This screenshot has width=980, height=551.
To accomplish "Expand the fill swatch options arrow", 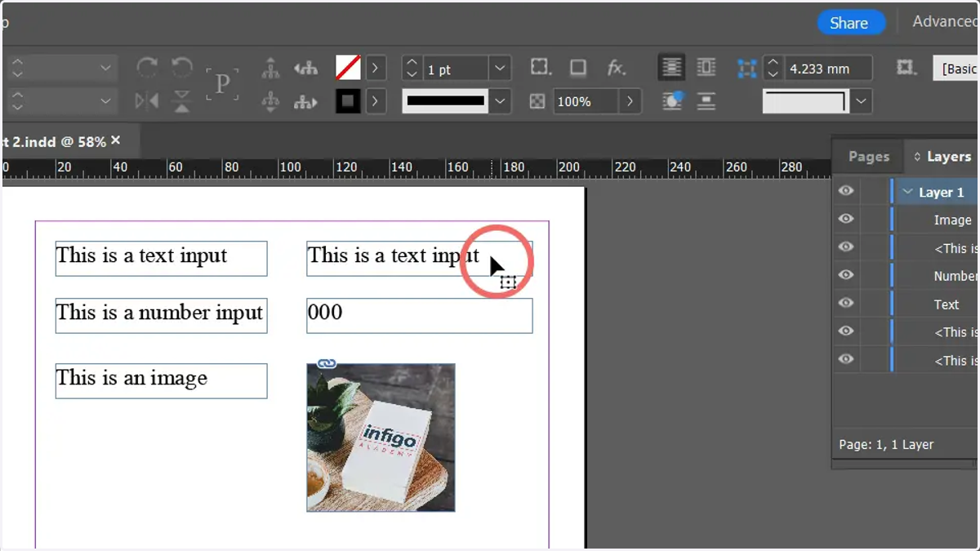I will point(375,69).
